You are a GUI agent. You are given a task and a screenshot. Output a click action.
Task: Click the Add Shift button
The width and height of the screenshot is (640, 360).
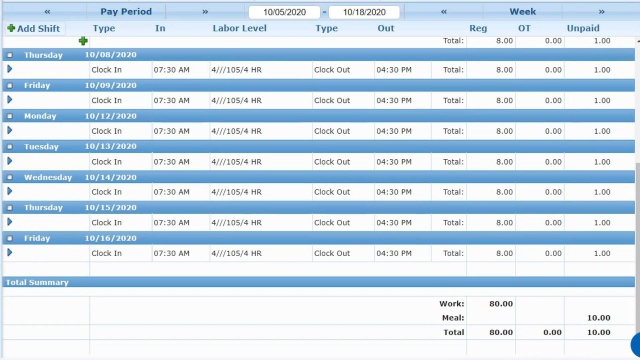click(34, 29)
